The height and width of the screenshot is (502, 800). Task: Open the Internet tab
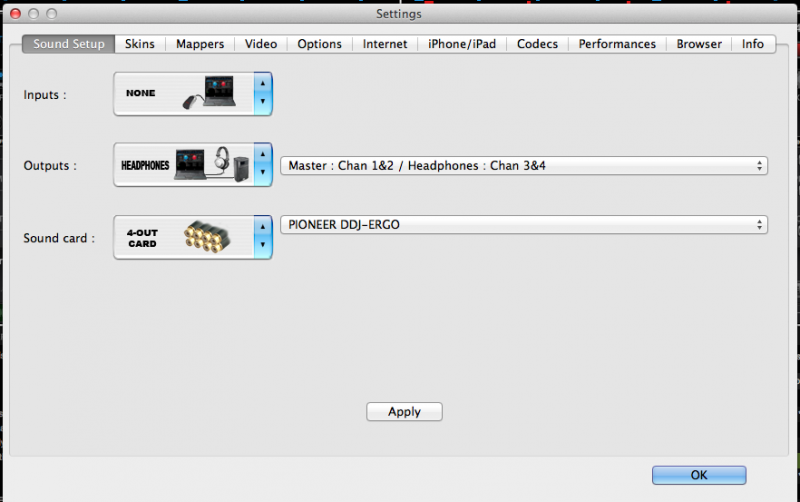pos(385,44)
